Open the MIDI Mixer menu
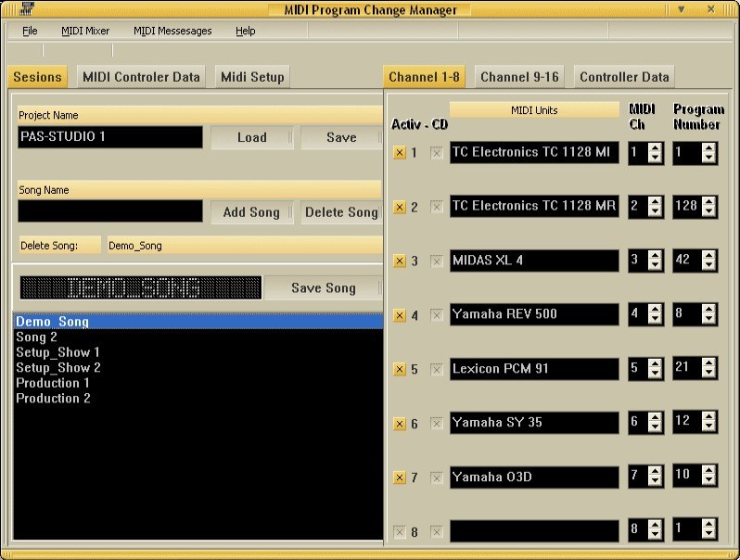The height and width of the screenshot is (560, 740). coord(85,31)
